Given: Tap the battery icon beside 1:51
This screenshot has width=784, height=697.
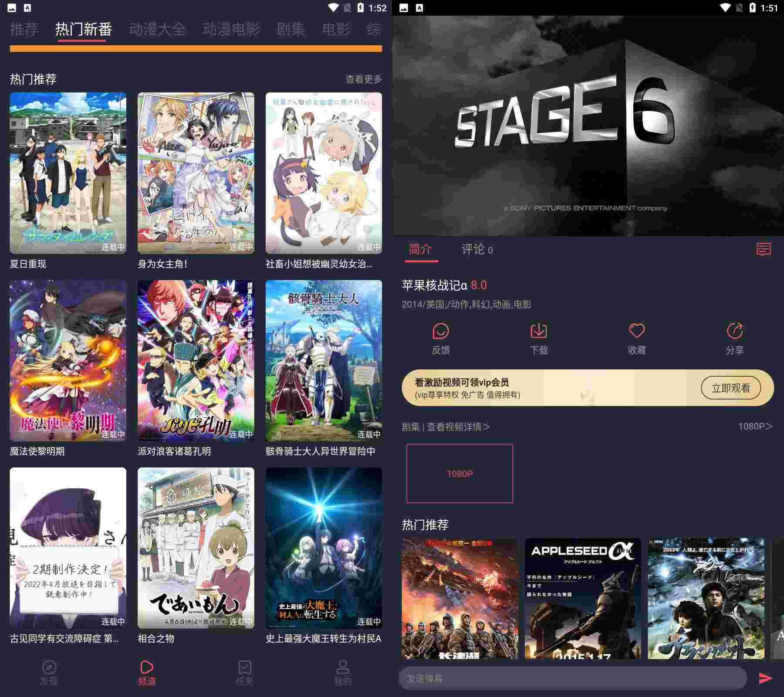Looking at the screenshot, I should [753, 7].
